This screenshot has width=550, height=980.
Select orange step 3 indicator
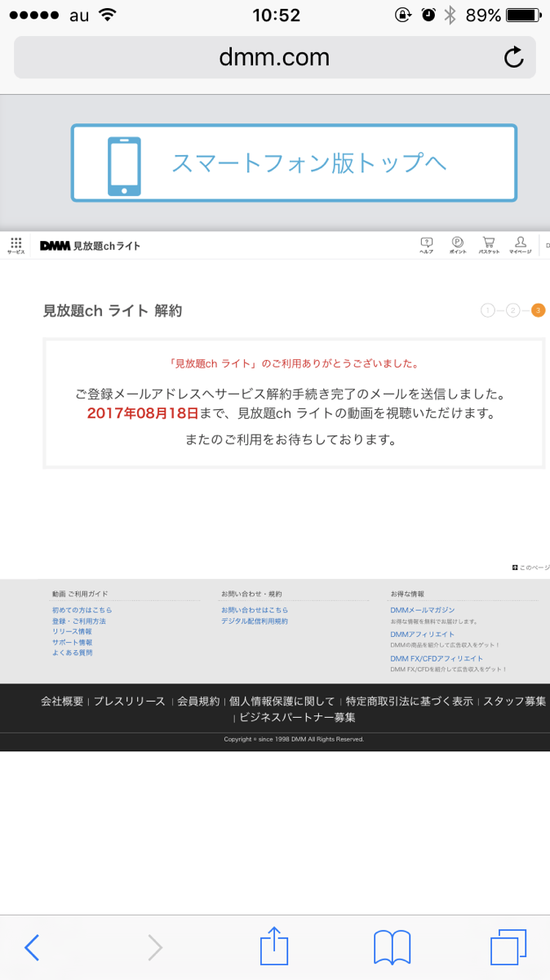point(538,310)
